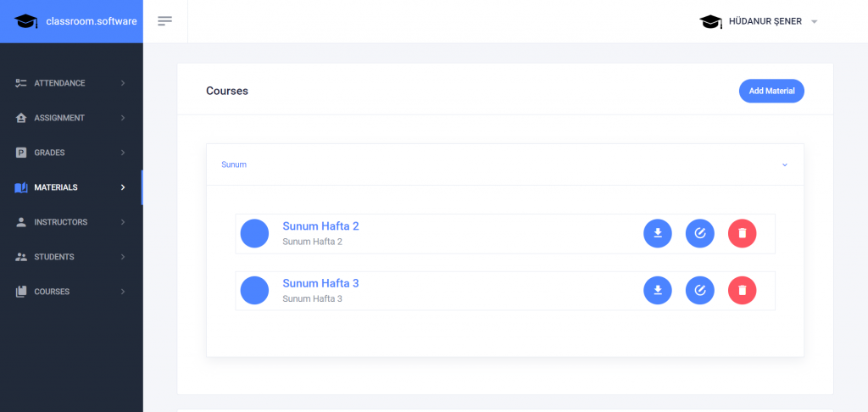Click the Add Material button
Screen dimensions: 868x412
[771, 91]
